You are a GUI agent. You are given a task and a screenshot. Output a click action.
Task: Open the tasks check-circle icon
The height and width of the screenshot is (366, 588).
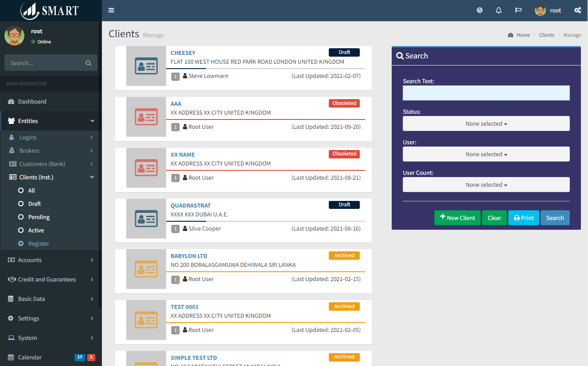tap(479, 10)
